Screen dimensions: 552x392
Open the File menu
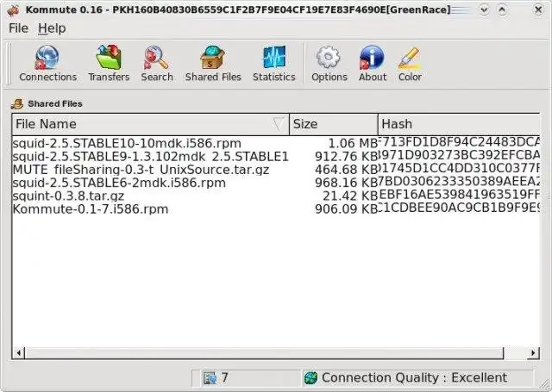tap(18, 28)
